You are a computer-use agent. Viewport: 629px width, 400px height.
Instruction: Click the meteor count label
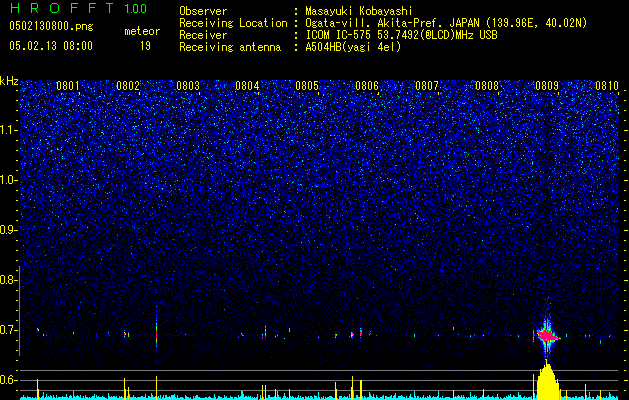(x=142, y=31)
